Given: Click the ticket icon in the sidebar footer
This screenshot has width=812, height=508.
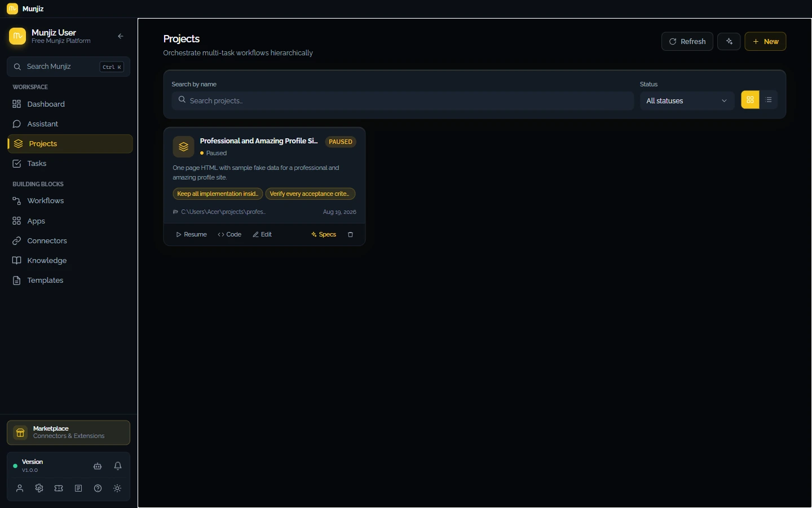Looking at the screenshot, I should [59, 488].
